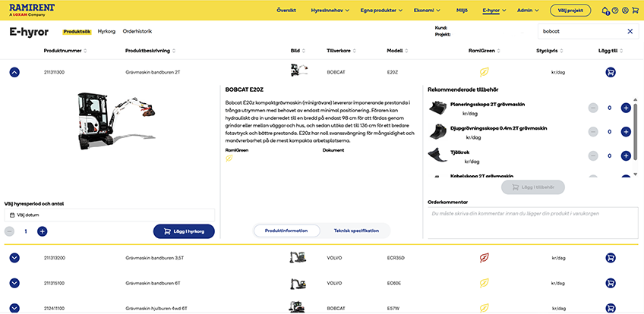
Task: Increase Planeringsskopa 2T accessory quantity
Action: [625, 108]
